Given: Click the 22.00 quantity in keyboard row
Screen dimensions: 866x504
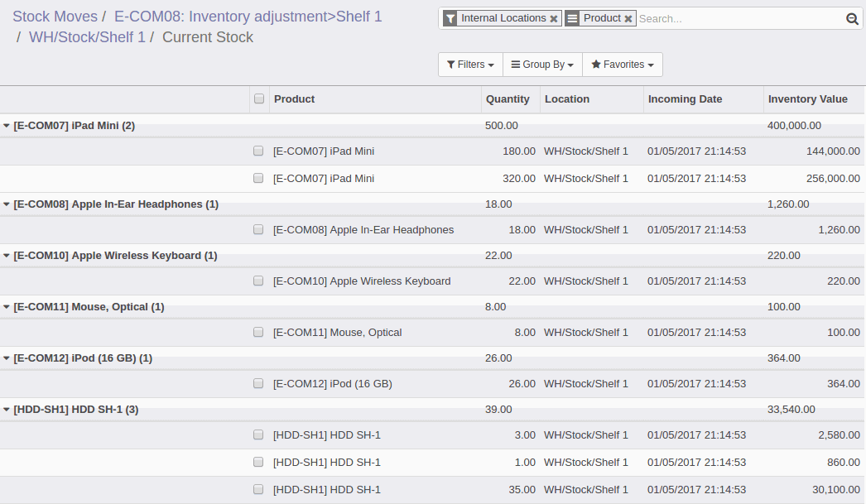Looking at the screenshot, I should point(522,281).
